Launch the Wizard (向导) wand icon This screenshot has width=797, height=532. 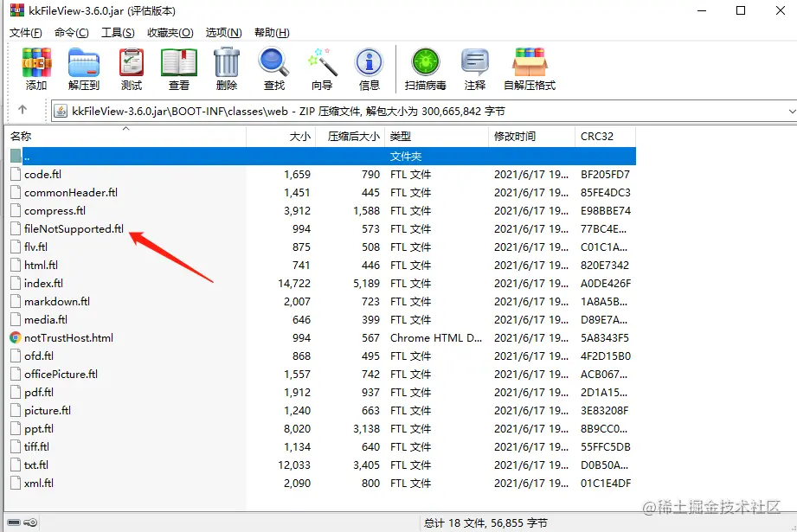[x=322, y=62]
